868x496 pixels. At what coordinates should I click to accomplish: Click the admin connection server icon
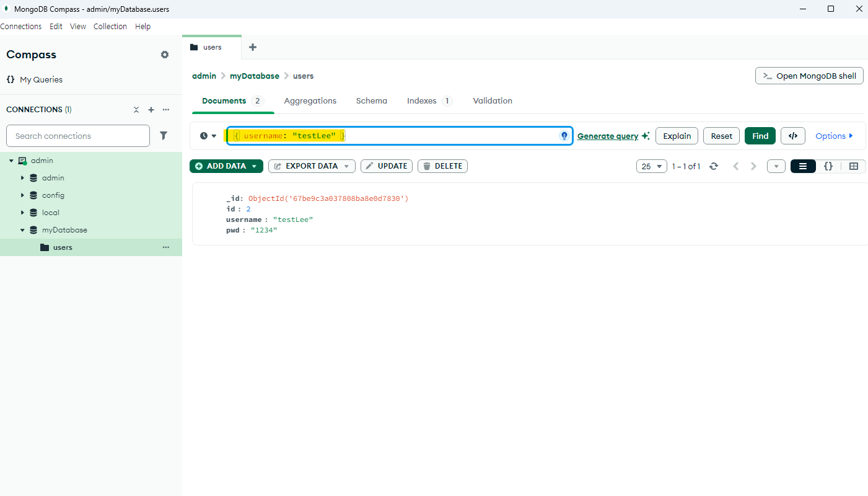(x=23, y=161)
